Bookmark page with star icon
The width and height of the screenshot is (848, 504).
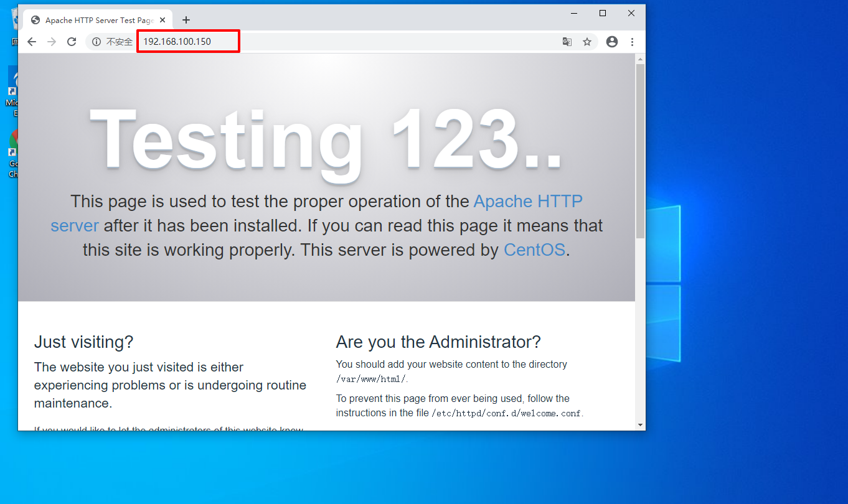point(587,42)
